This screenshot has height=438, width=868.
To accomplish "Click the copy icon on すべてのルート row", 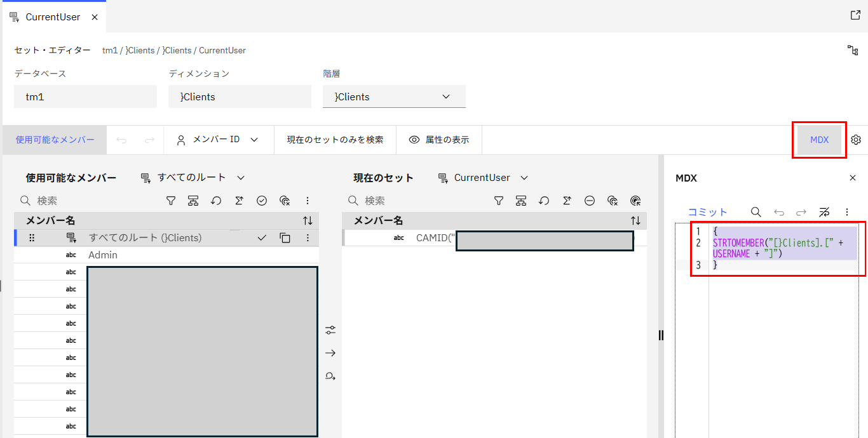I will [285, 238].
